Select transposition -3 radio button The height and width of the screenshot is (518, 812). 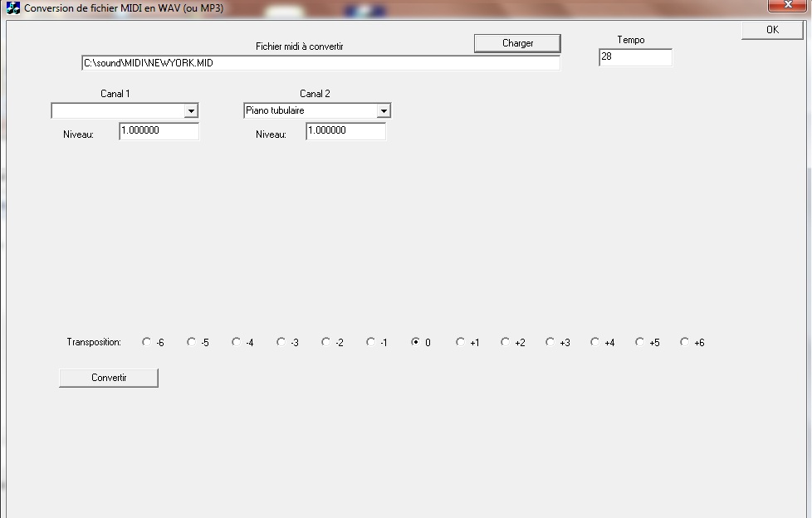point(281,342)
